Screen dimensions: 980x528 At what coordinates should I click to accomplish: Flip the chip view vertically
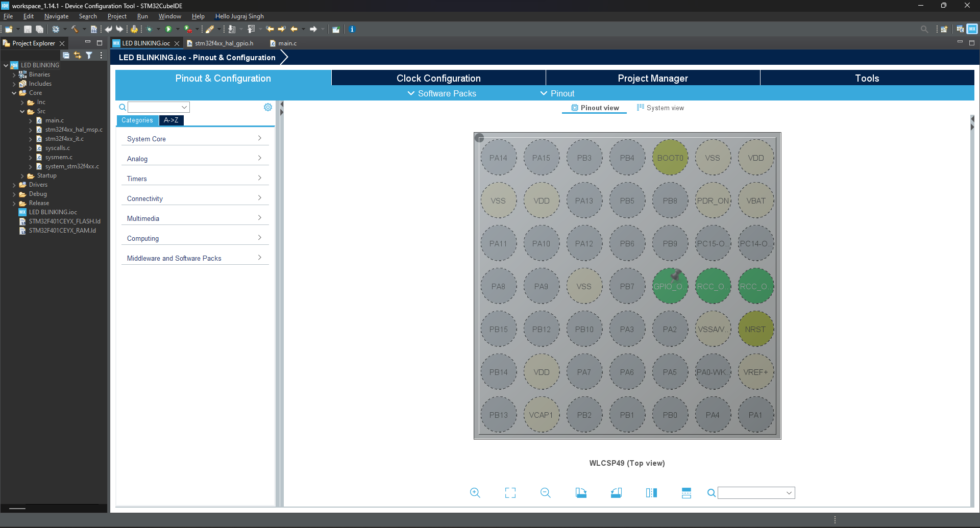tap(687, 493)
